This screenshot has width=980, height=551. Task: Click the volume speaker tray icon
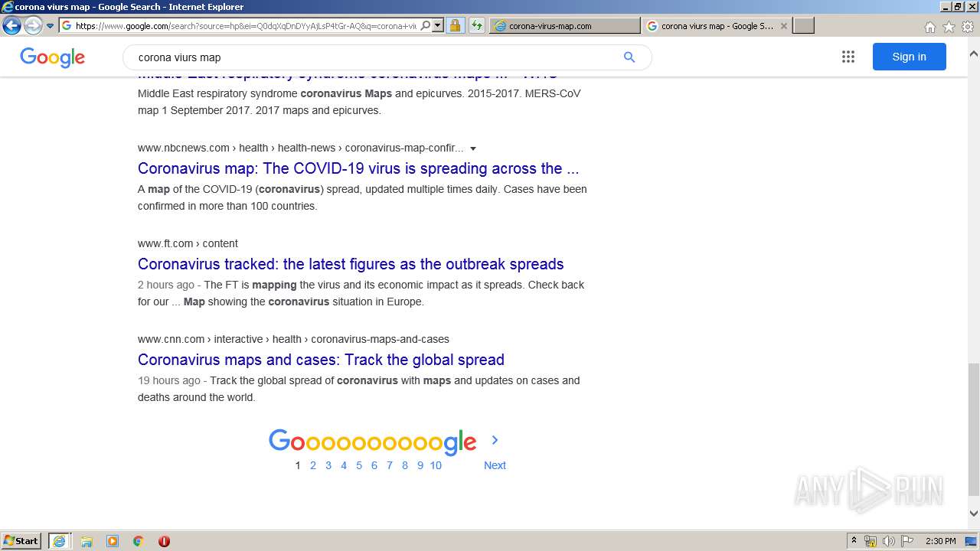889,541
